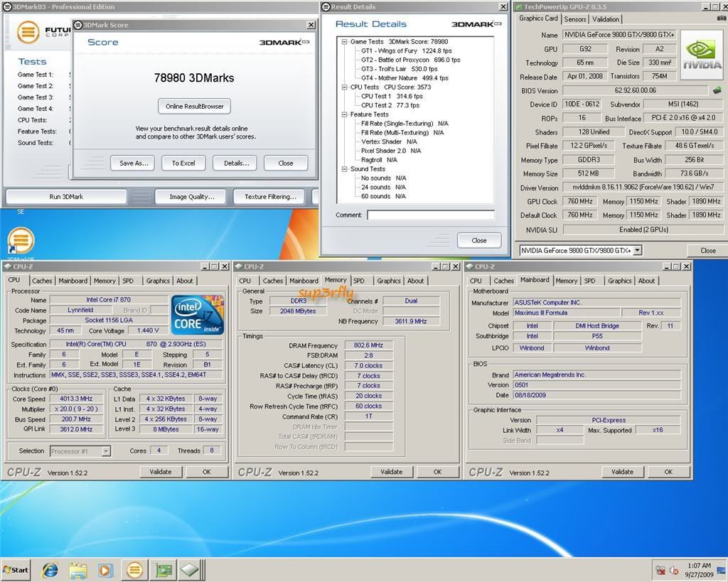The height and width of the screenshot is (582, 728).
Task: Click the NVIDIA logo in GPU-Z
Action: (x=702, y=53)
